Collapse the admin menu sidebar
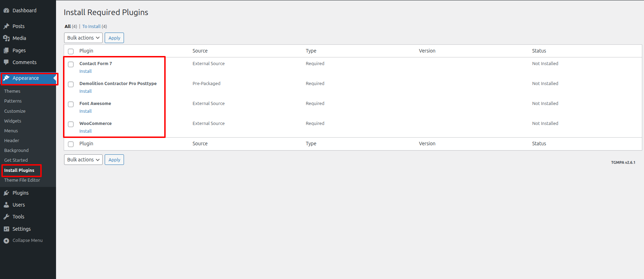644x279 pixels. click(x=23, y=240)
